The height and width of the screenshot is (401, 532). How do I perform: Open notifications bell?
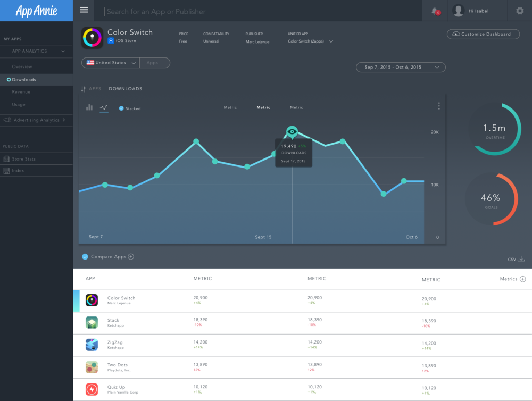(x=435, y=11)
